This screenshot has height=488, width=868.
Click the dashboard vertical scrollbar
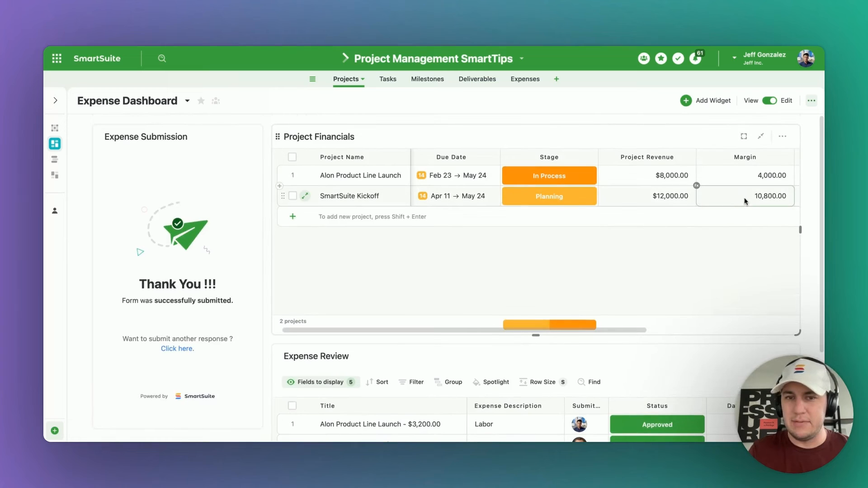pyautogui.click(x=821, y=234)
